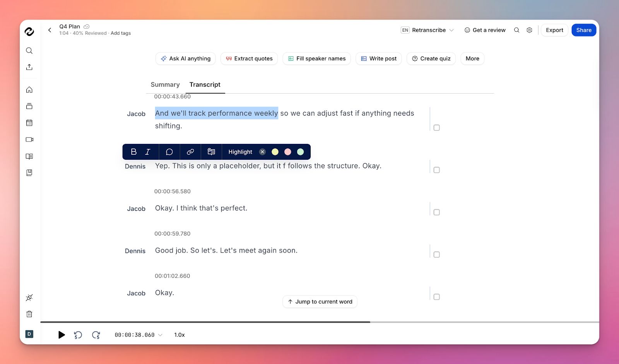Pick the yellow highlight color
Image resolution: width=619 pixels, height=364 pixels.
pyautogui.click(x=275, y=152)
